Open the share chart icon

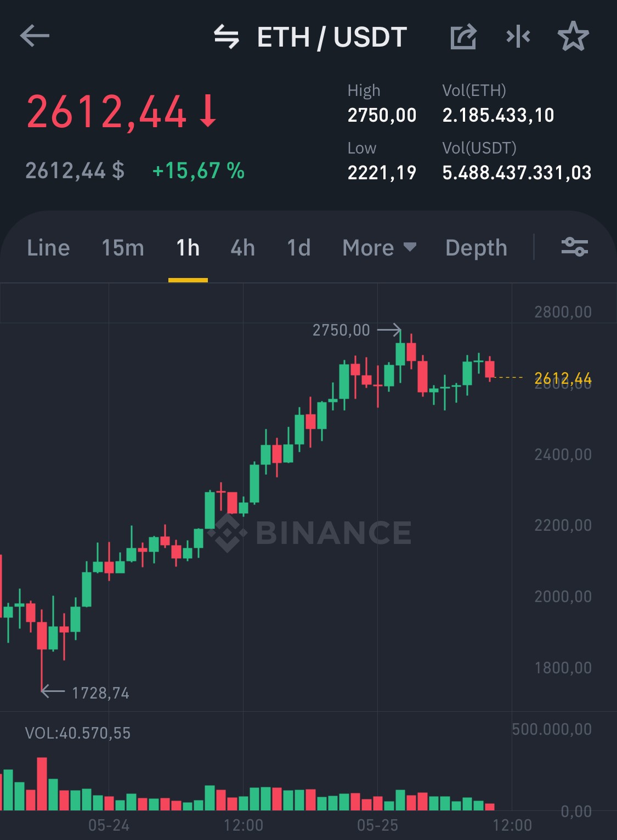463,37
